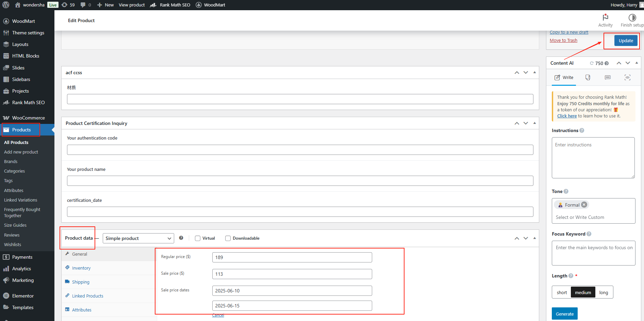Open the WordPress logo menu
644x321 pixels.
click(6, 5)
